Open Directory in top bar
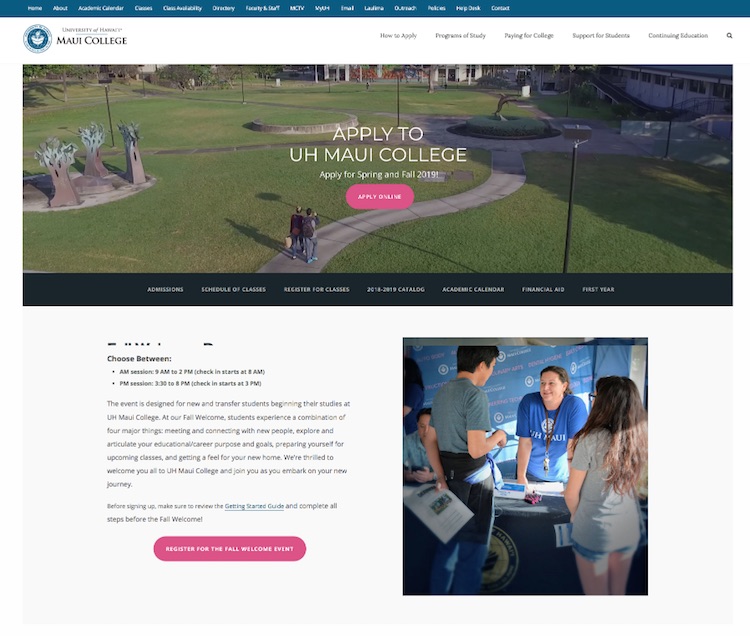This screenshot has height=636, width=750. pyautogui.click(x=223, y=8)
